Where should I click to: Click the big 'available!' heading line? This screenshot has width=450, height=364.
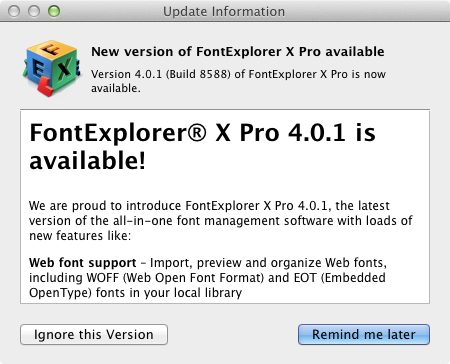[88, 161]
